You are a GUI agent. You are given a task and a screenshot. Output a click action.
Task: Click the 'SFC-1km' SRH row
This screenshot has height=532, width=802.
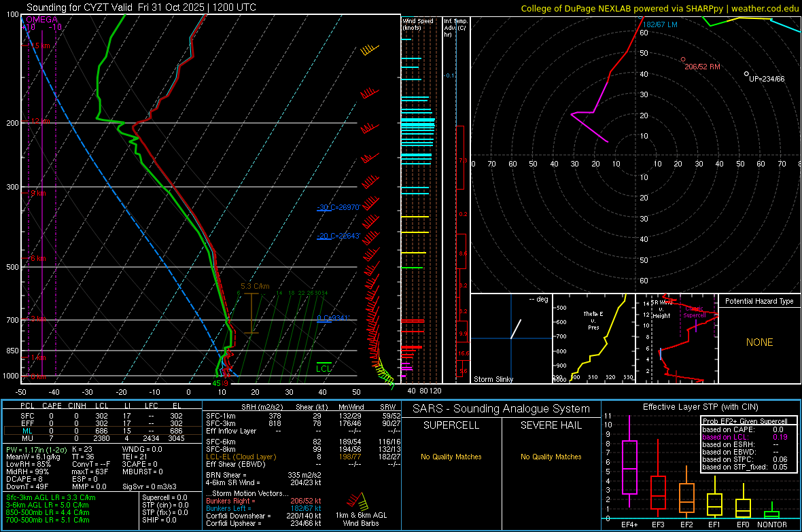pos(303,416)
